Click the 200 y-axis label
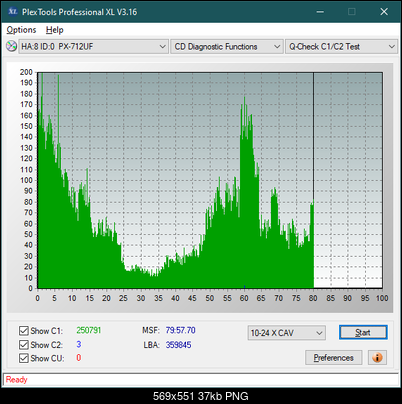Viewport: 402px width, 404px height. [26, 72]
